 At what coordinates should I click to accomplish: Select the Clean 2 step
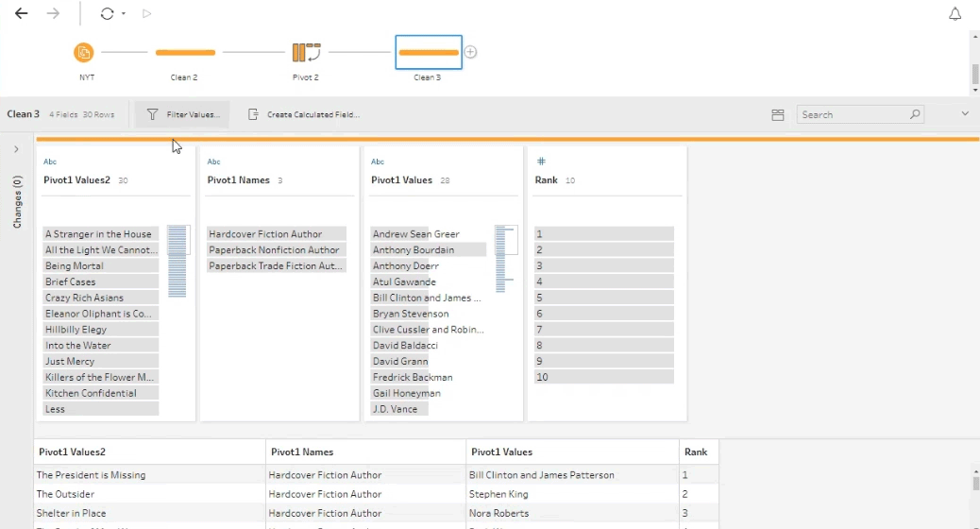185,53
